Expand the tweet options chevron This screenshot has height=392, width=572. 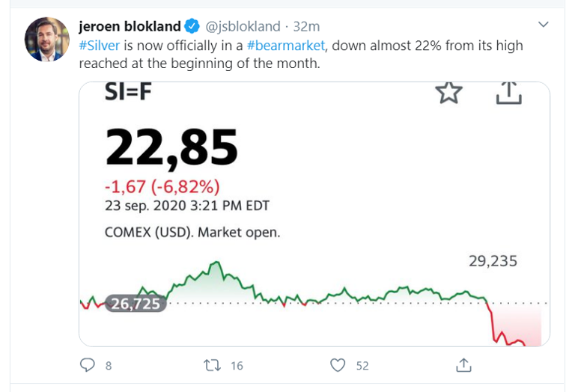tap(544, 25)
